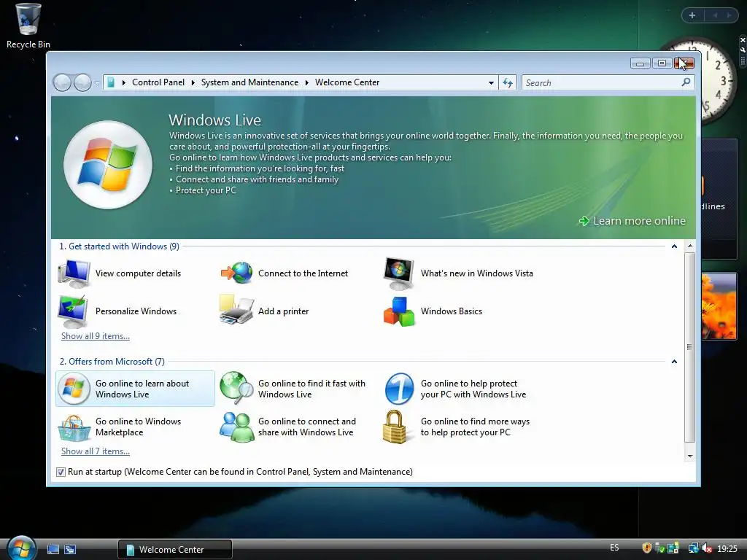The image size is (747, 560).
Task: Select the Windows Live learn-about flag icon
Action: (x=74, y=389)
